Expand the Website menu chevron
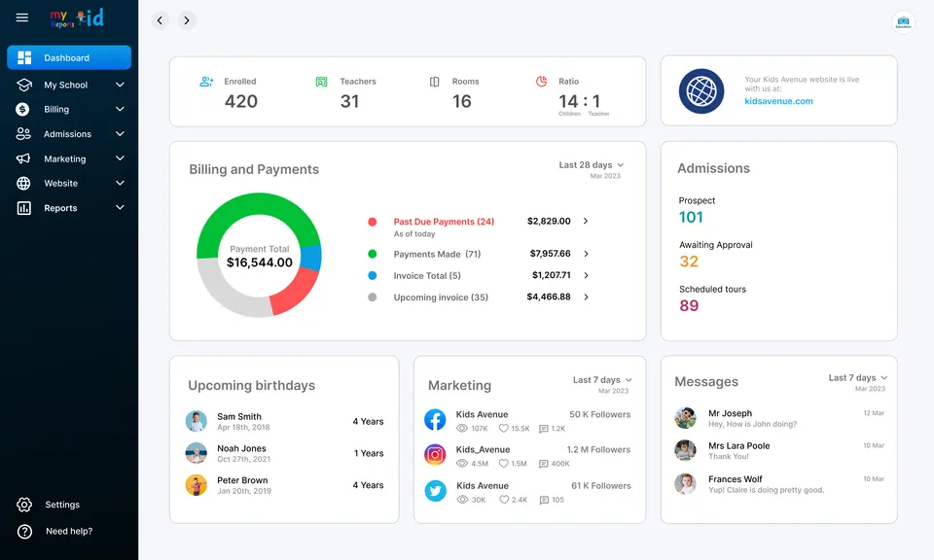934x560 pixels. click(x=120, y=183)
